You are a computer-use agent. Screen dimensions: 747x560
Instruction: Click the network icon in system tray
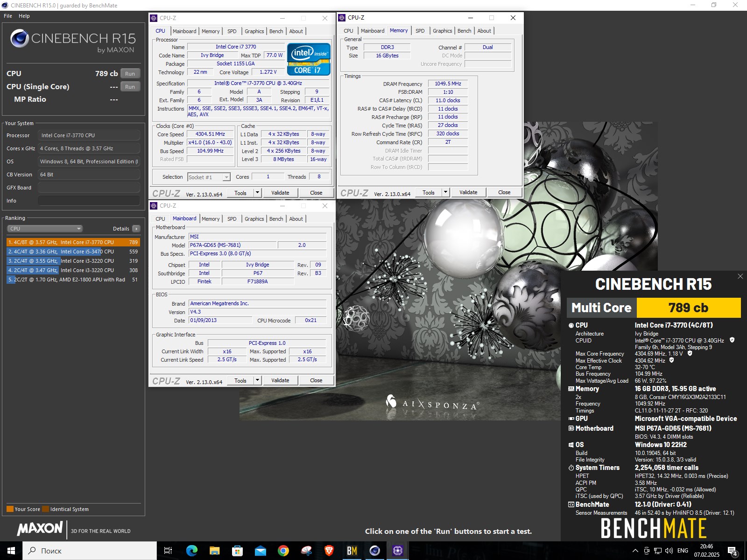coord(658,551)
